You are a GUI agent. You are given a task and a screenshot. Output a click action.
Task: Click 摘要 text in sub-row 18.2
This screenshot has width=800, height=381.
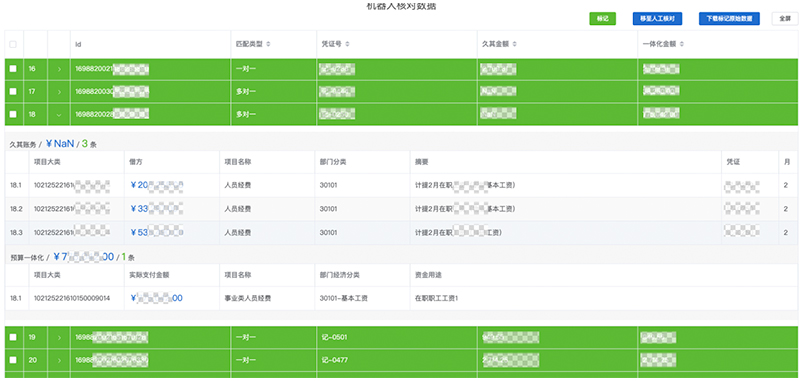point(465,209)
